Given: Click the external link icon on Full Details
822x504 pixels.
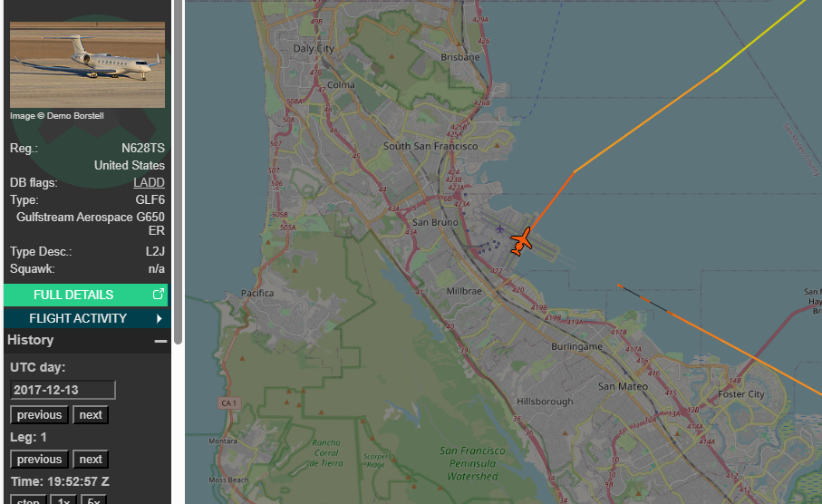Looking at the screenshot, I should 159,295.
